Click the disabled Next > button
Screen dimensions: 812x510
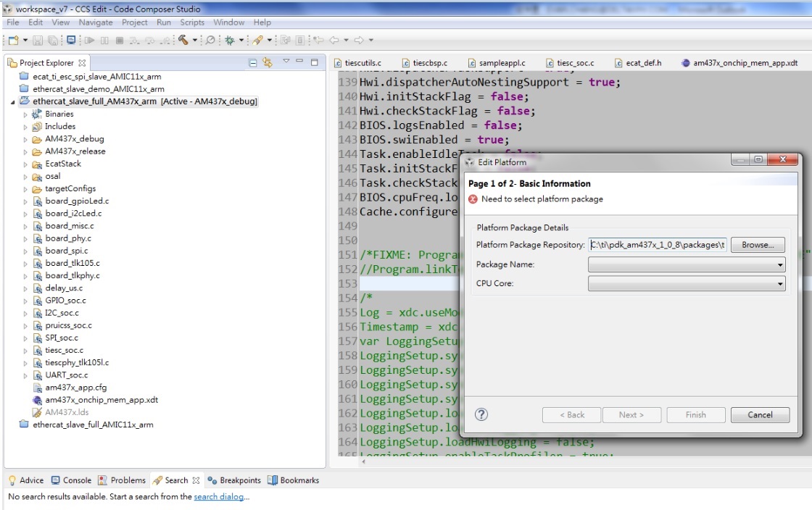[x=631, y=415]
